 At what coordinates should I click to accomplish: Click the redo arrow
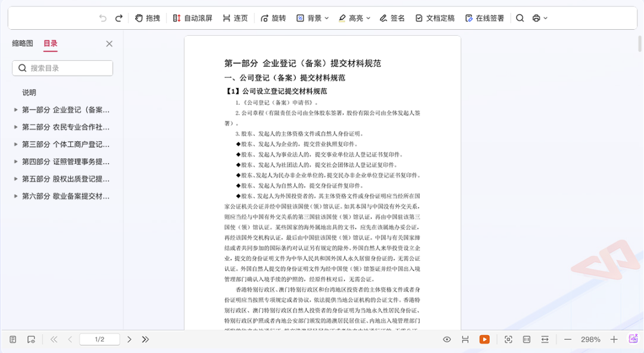click(x=119, y=18)
